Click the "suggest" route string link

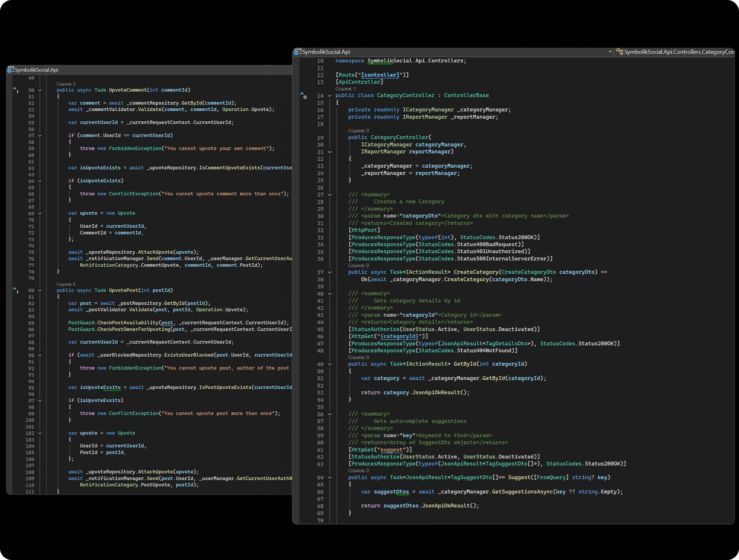(x=391, y=450)
